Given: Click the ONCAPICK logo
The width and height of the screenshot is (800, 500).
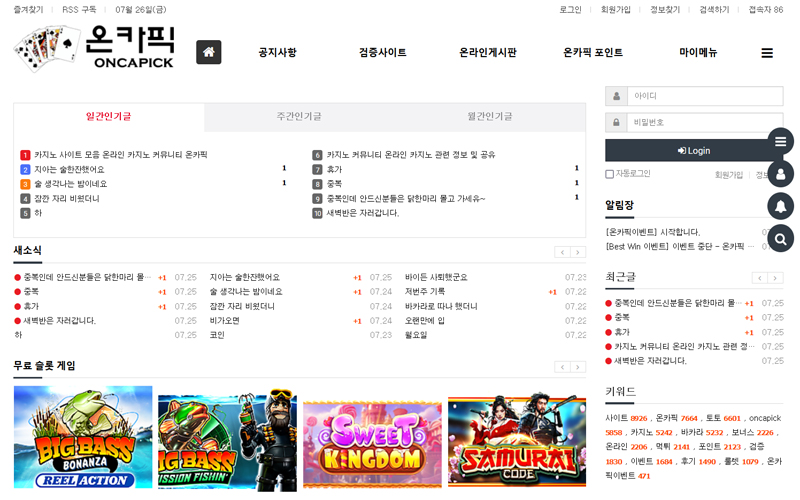Looking at the screenshot, I should (x=94, y=48).
